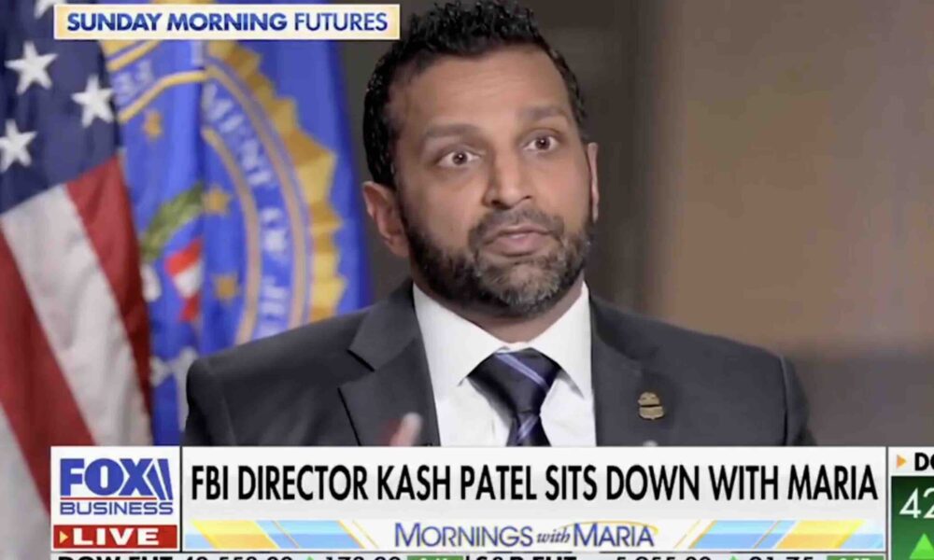Select the Sunday Morning Futures banner
This screenshot has width=934, height=560.
227,22
